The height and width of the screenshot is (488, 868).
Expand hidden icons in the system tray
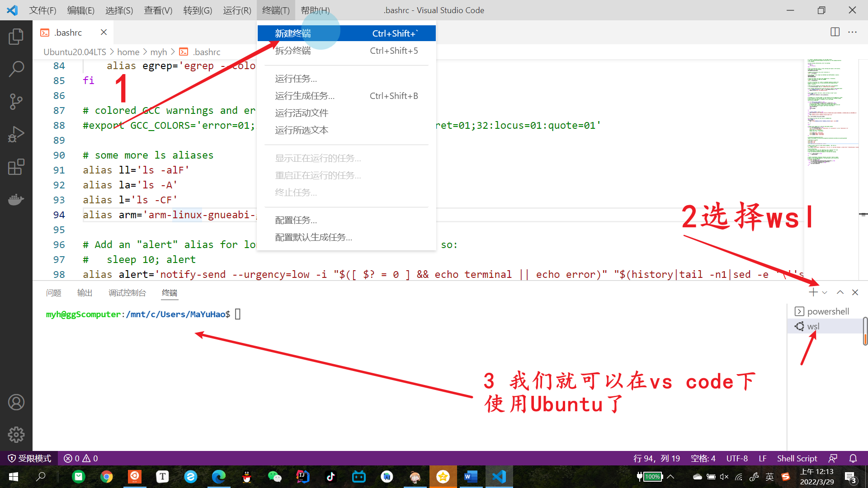670,477
